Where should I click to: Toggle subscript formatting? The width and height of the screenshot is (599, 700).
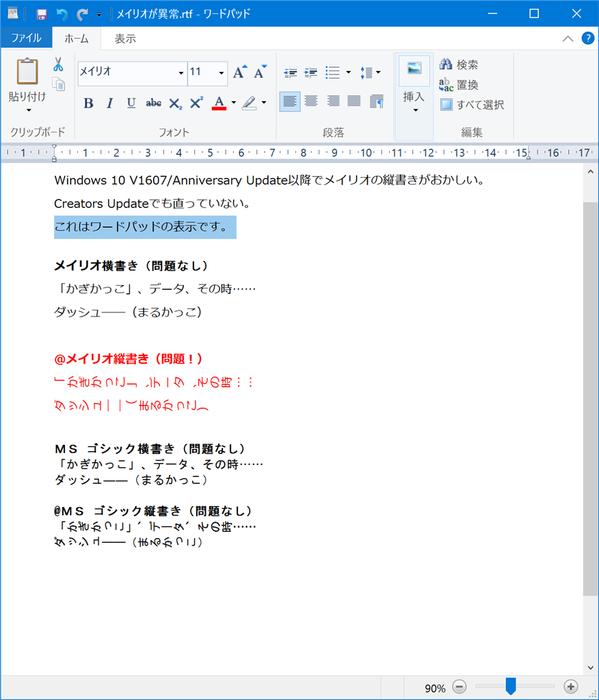175,104
